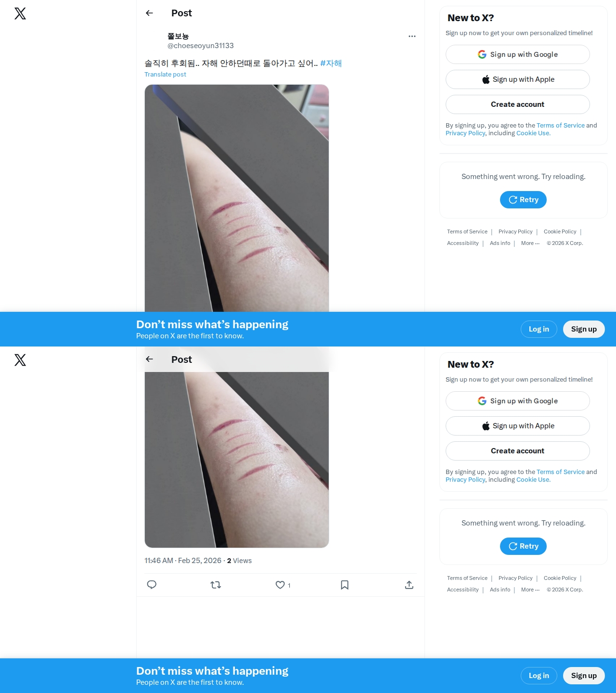This screenshot has height=693, width=616.
Task: Open the #자해 hashtag
Action: (331, 63)
